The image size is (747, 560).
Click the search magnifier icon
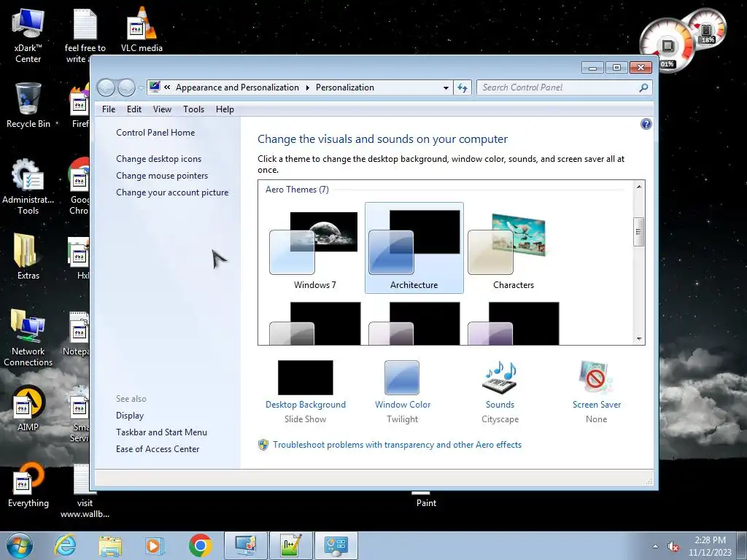(643, 87)
